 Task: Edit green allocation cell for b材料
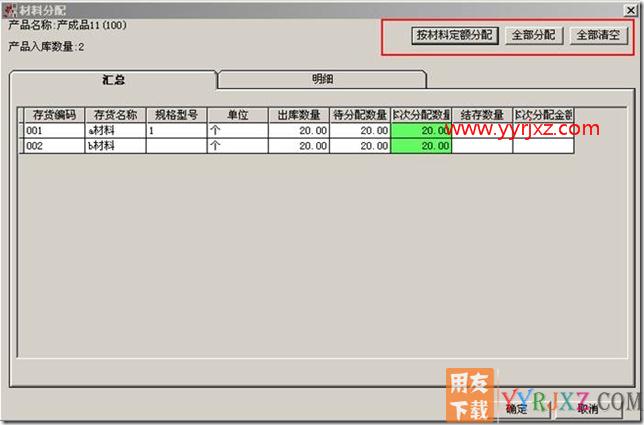(421, 146)
